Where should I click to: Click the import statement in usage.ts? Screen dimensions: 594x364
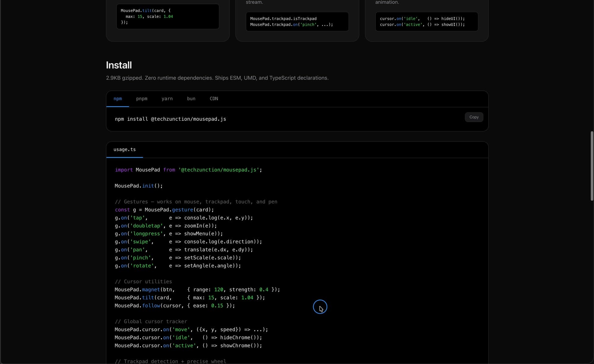pyautogui.click(x=188, y=170)
